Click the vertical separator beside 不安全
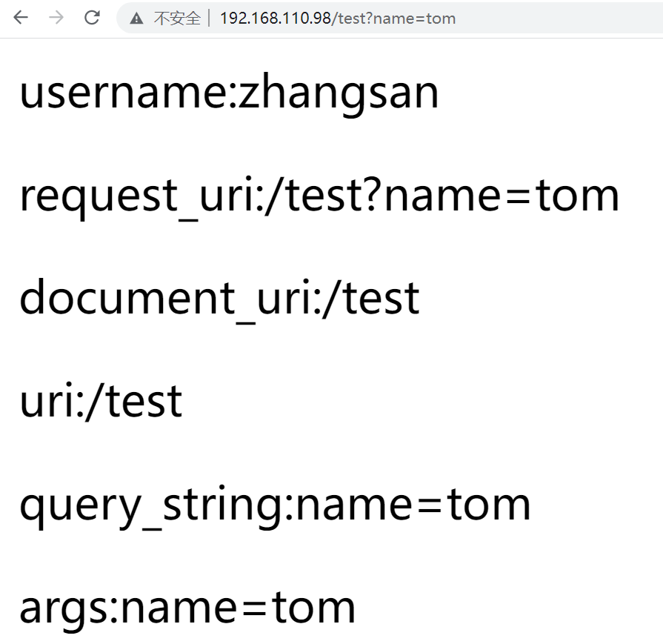This screenshot has height=644, width=663. (210, 19)
